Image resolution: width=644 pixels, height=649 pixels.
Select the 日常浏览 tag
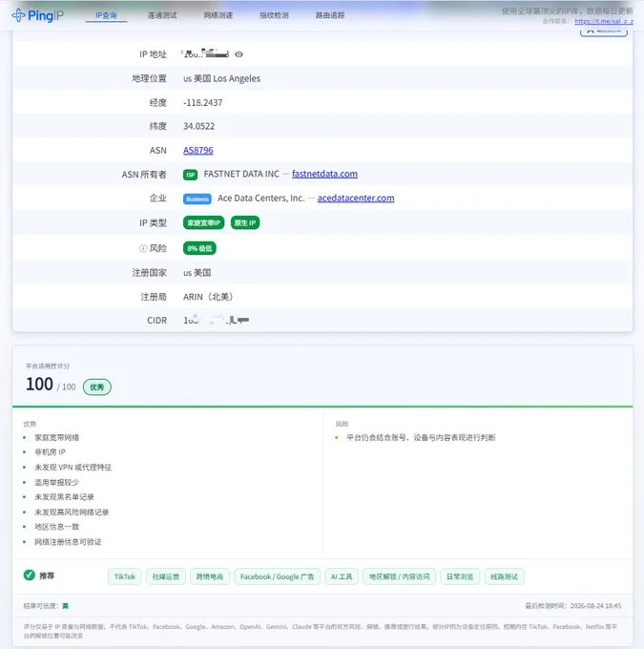460,576
